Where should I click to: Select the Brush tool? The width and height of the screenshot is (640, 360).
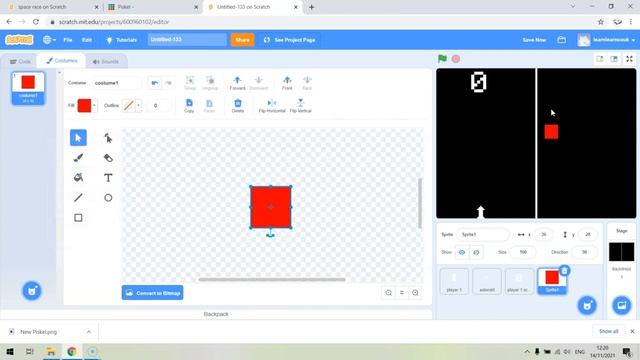point(78,158)
